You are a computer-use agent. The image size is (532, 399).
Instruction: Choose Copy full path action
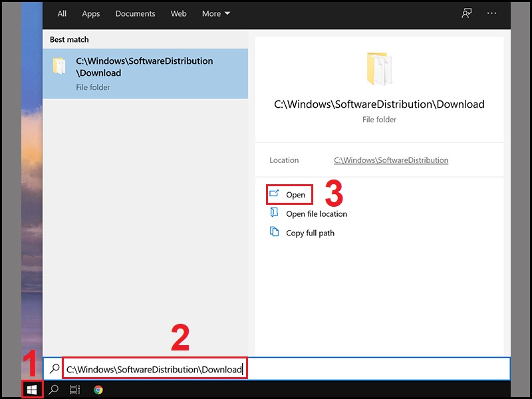click(310, 233)
